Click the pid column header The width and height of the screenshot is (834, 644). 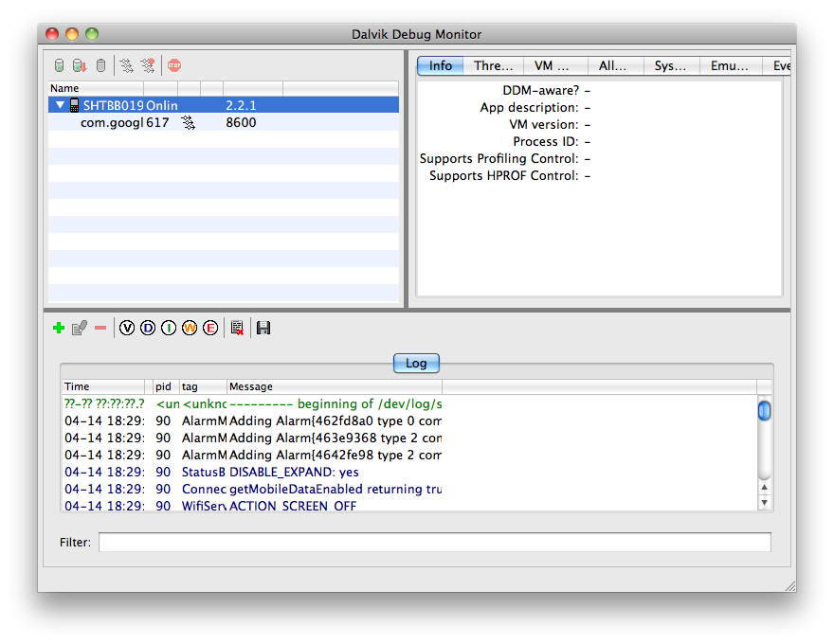pos(166,386)
